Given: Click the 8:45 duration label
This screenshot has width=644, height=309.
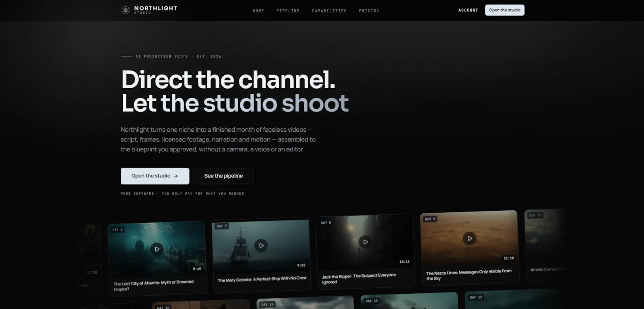Looking at the screenshot, I should 197,269.
